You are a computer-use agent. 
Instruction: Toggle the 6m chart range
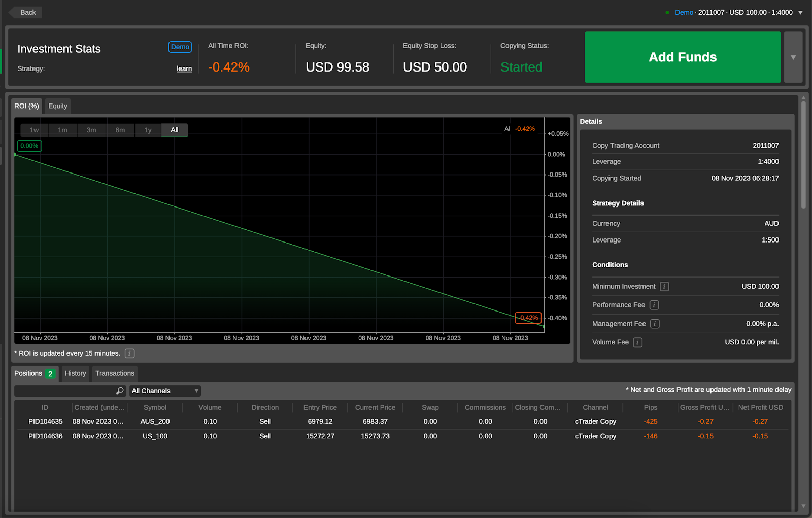pos(120,130)
